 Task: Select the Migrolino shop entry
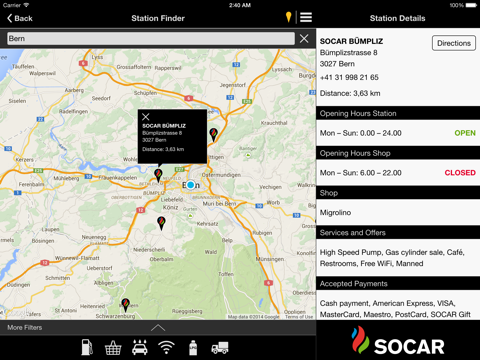398,212
